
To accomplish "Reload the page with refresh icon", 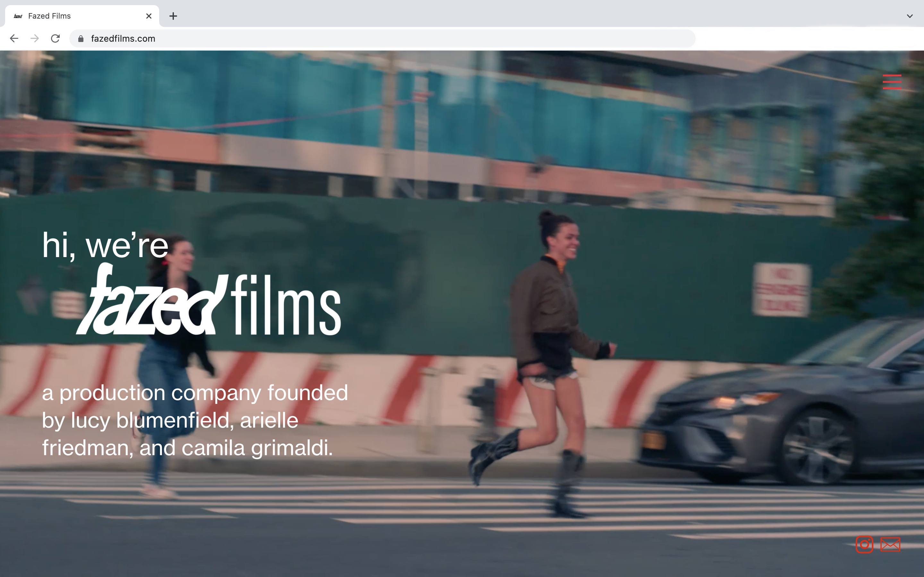I will tap(56, 38).
